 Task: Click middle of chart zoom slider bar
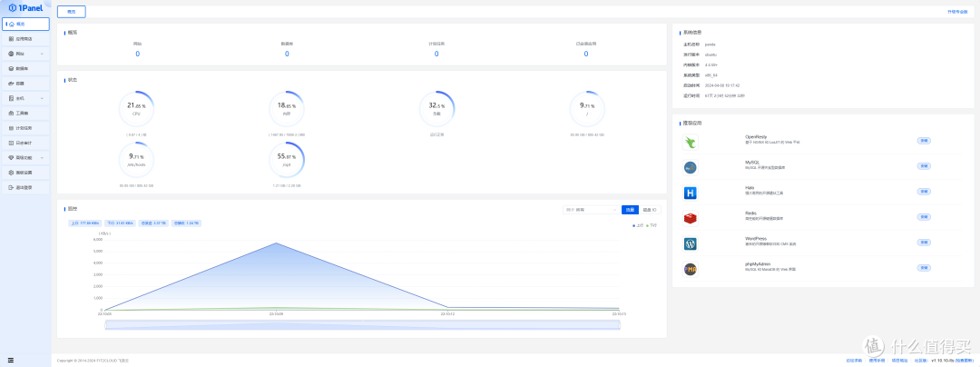pos(362,324)
